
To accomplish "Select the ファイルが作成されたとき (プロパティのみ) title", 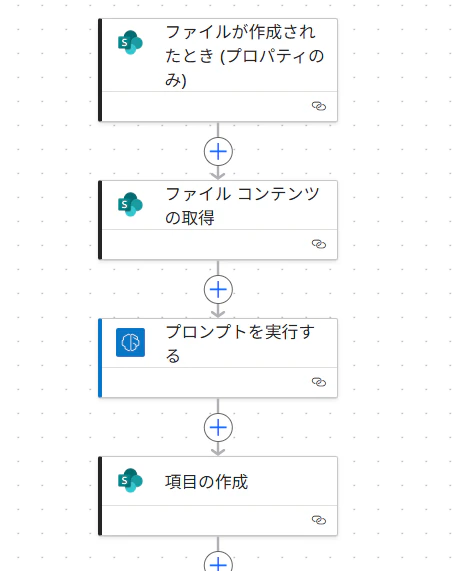I will click(x=244, y=56).
